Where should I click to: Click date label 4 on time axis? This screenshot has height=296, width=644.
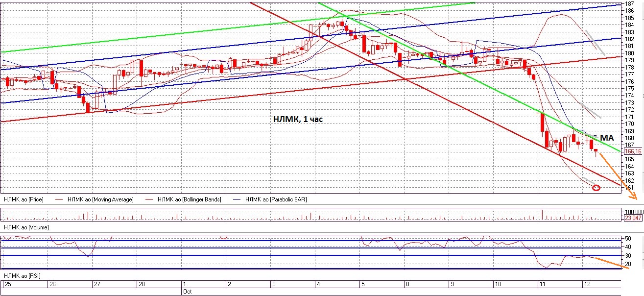coord(318,284)
